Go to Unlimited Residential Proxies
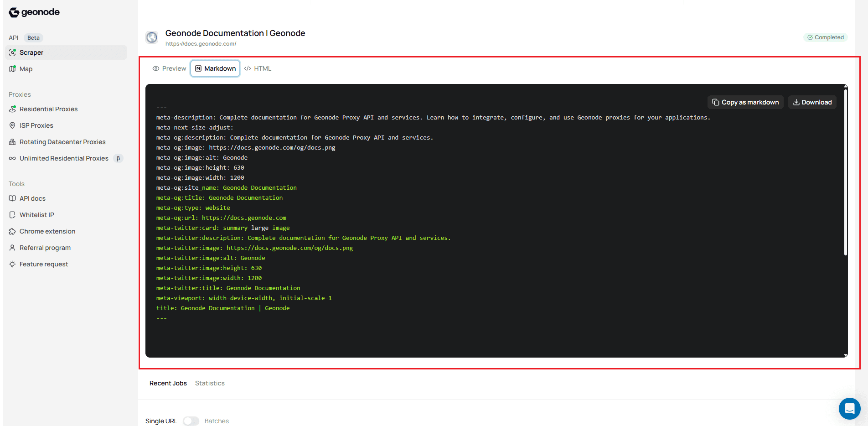 66,158
